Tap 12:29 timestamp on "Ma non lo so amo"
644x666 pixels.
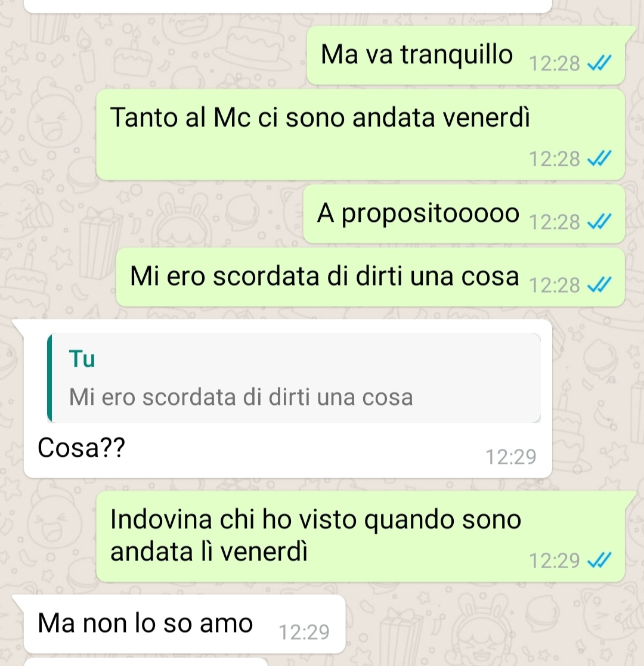[x=304, y=632]
